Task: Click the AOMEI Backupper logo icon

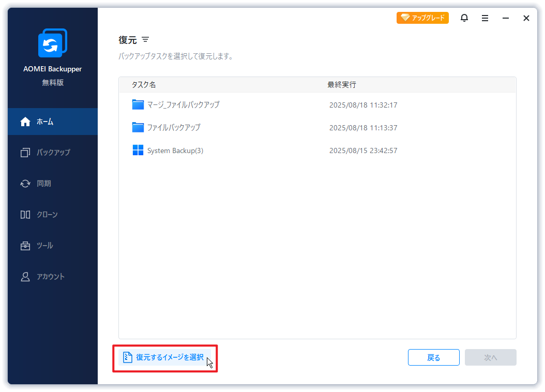Action: tap(52, 43)
